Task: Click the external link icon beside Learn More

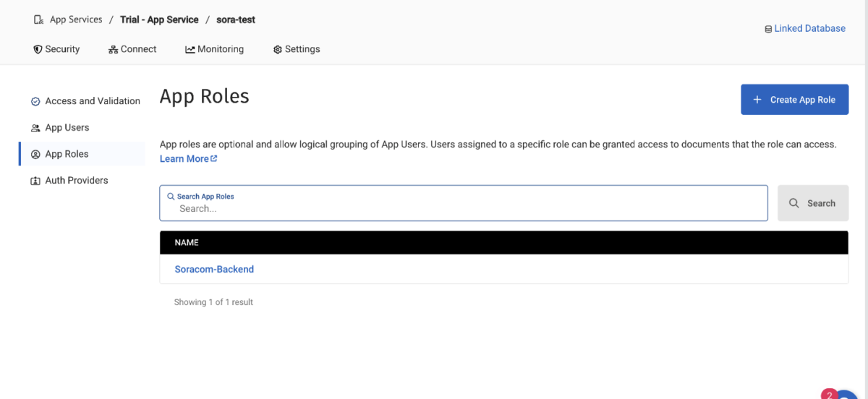Action: [x=213, y=158]
